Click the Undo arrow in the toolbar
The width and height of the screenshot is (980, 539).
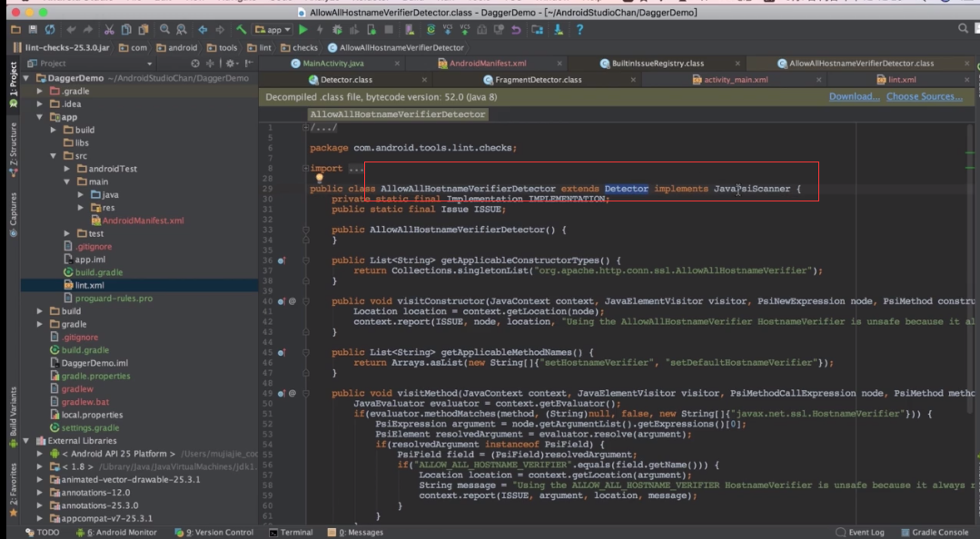(71, 29)
